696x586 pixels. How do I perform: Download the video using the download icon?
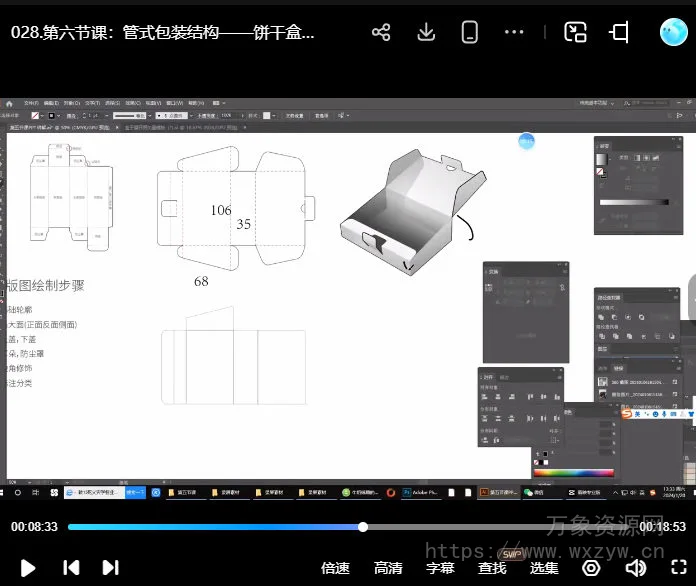(x=426, y=32)
